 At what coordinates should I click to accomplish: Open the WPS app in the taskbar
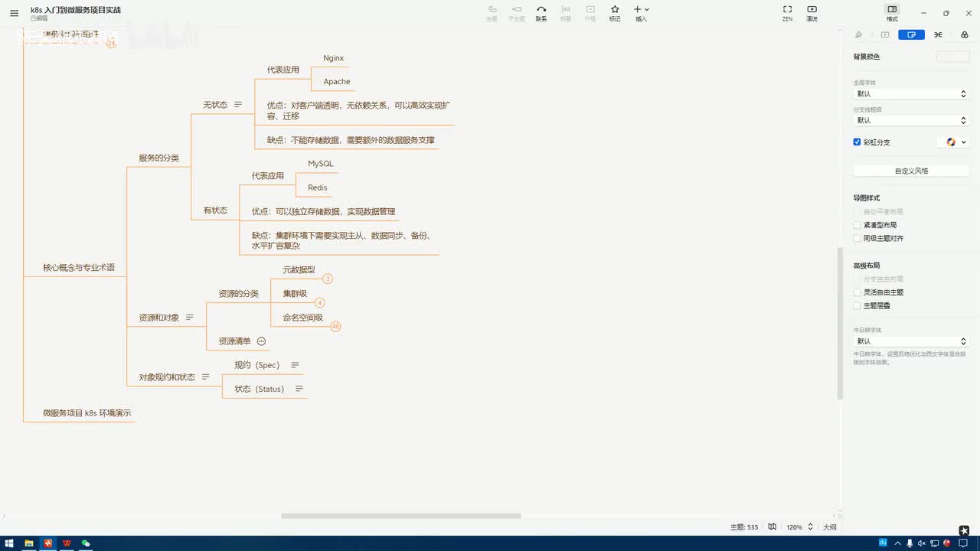click(x=67, y=543)
